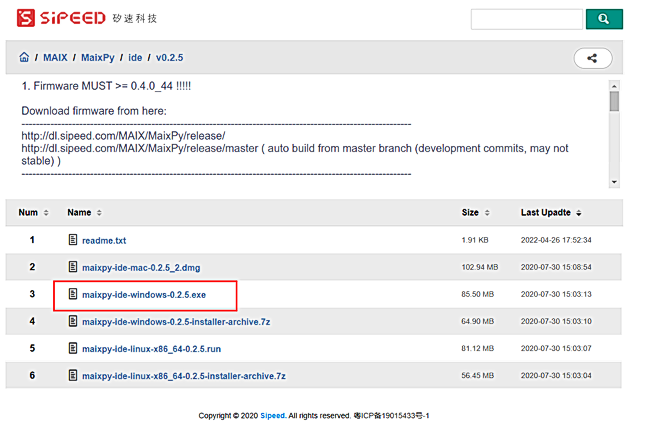Click the readme scrollbar thumb
Screen dimensions: 645x438
coord(614,101)
